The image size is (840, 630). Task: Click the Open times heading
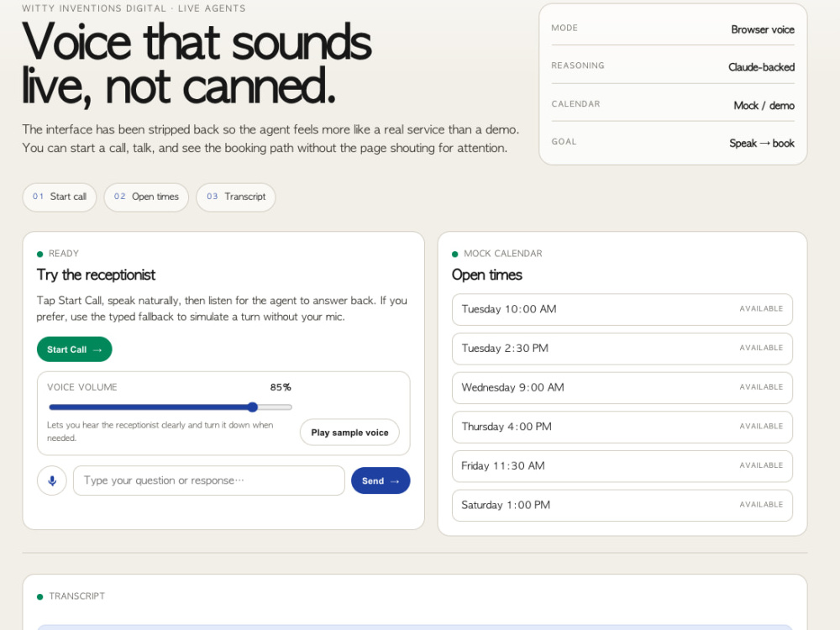(x=487, y=275)
